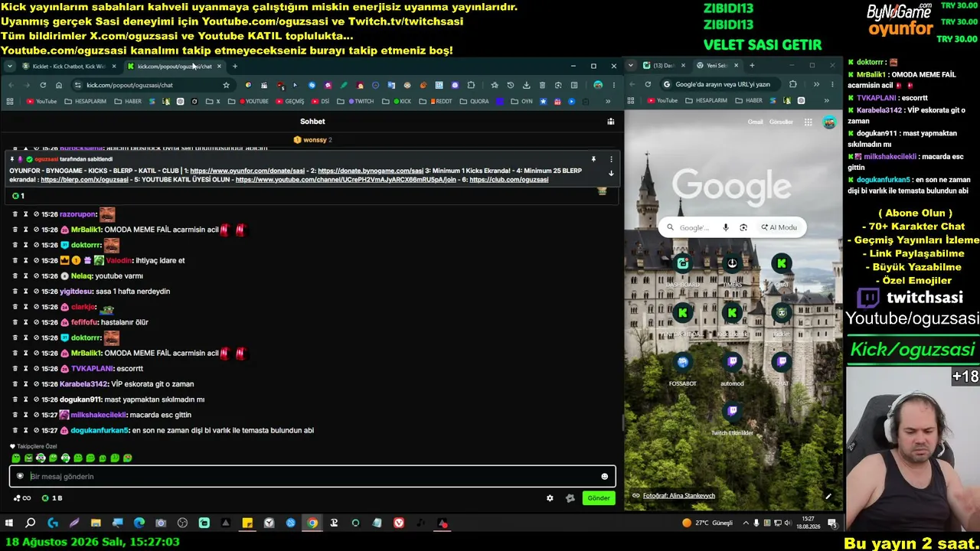This screenshot has width=980, height=551.
Task: Open the tab search dropdown in the Google window
Action: (631, 66)
